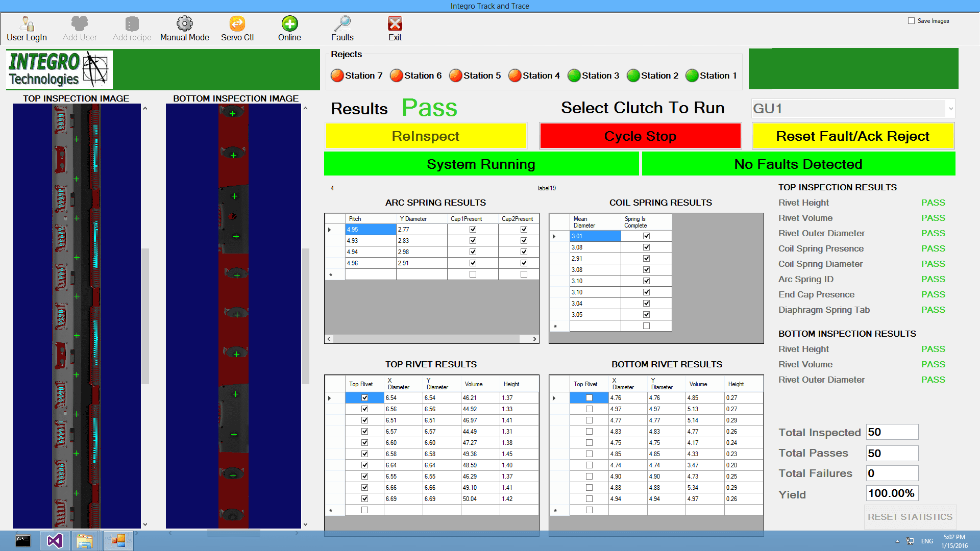Image resolution: width=980 pixels, height=551 pixels.
Task: Click the Total Inspected count field
Action: [x=892, y=432]
